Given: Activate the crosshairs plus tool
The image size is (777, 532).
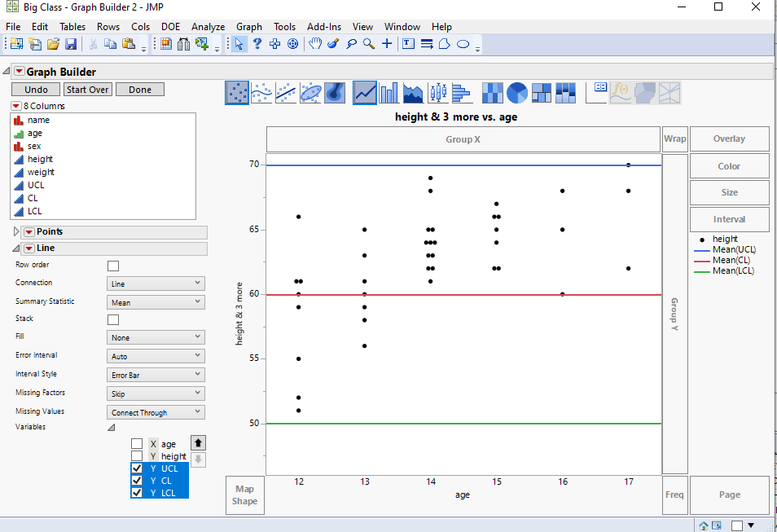Looking at the screenshot, I should (x=387, y=44).
